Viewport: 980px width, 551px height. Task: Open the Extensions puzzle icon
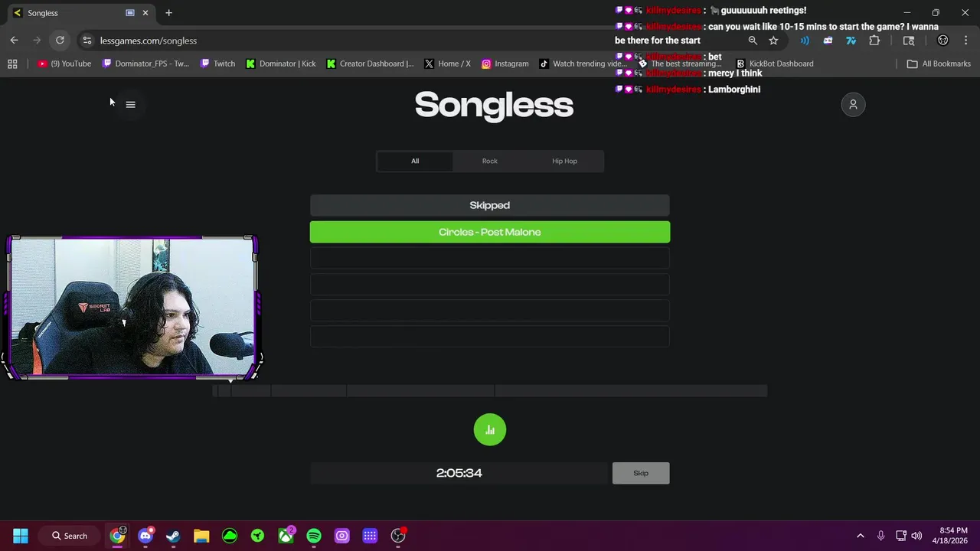pyautogui.click(x=874, y=41)
